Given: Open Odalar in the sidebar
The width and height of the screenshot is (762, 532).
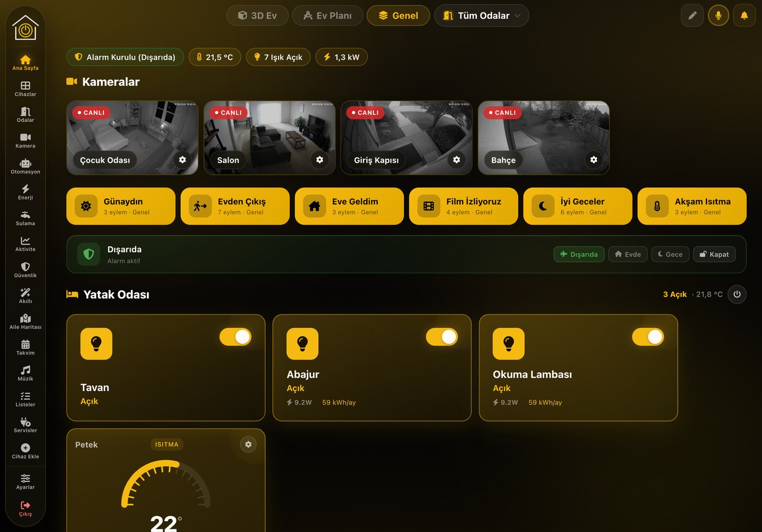Looking at the screenshot, I should pos(26,115).
